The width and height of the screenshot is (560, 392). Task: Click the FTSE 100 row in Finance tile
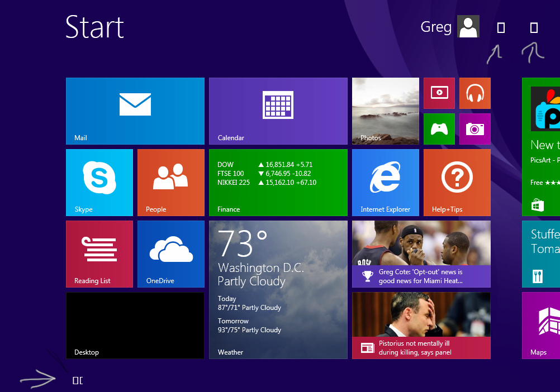click(x=264, y=173)
